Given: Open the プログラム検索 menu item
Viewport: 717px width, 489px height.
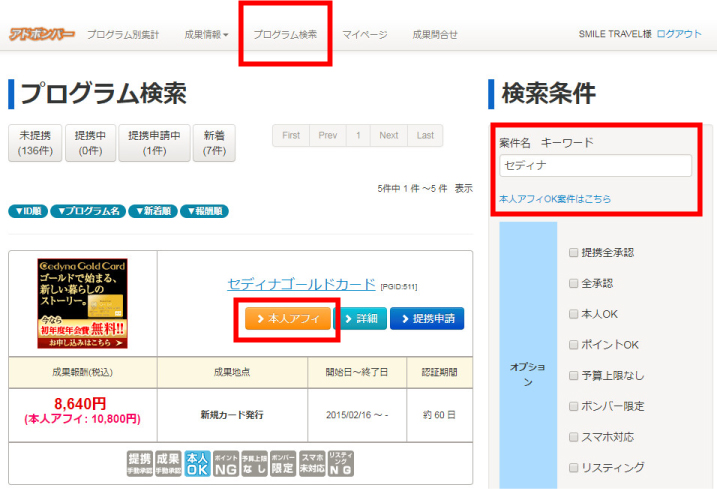Looking at the screenshot, I should point(285,34).
